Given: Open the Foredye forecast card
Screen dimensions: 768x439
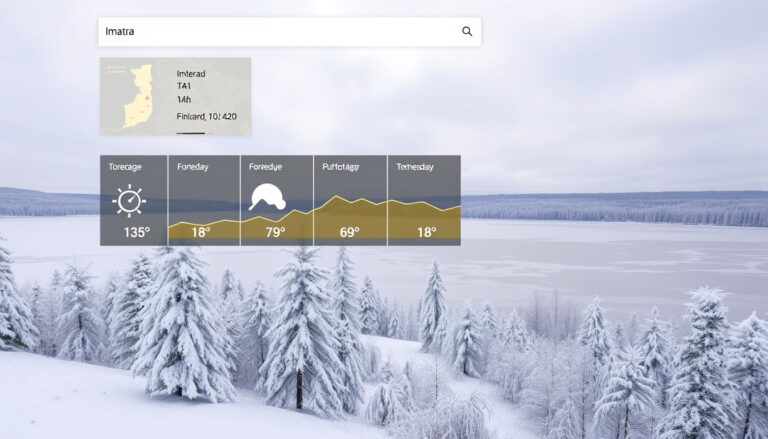Looking at the screenshot, I should tap(277, 200).
